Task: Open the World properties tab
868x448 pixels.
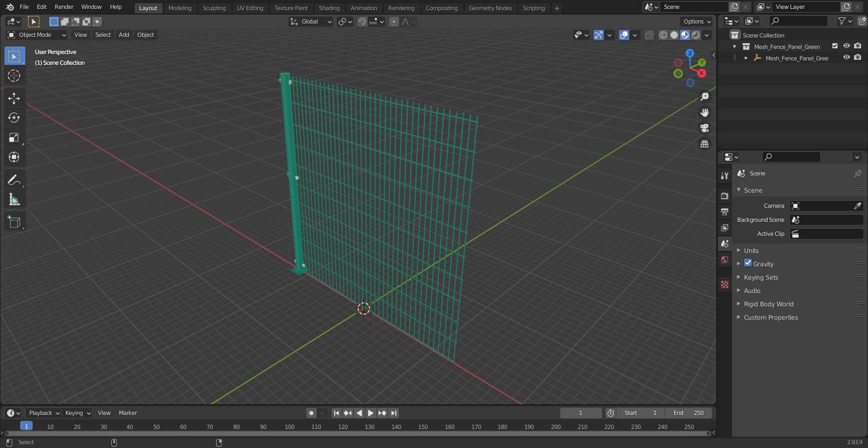Action: pyautogui.click(x=724, y=259)
